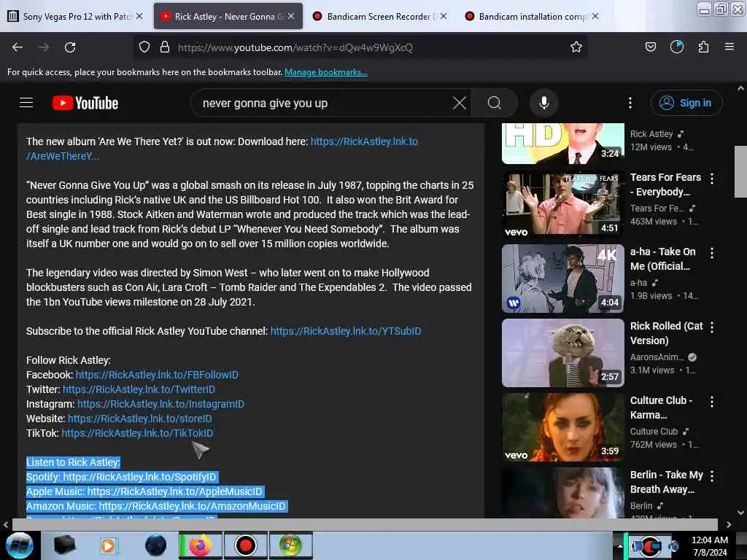Open Berlin - Take My Breath Away title

pyautogui.click(x=666, y=482)
